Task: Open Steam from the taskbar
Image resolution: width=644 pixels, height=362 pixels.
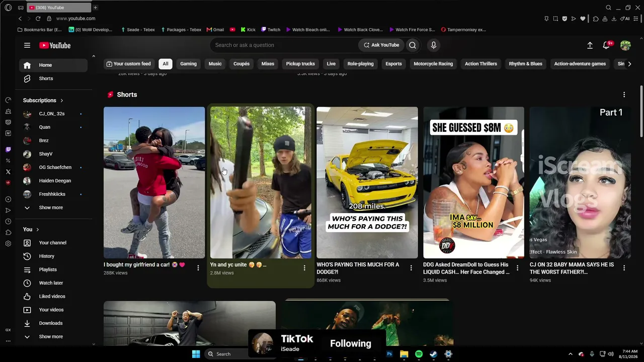Action: [x=433, y=354]
